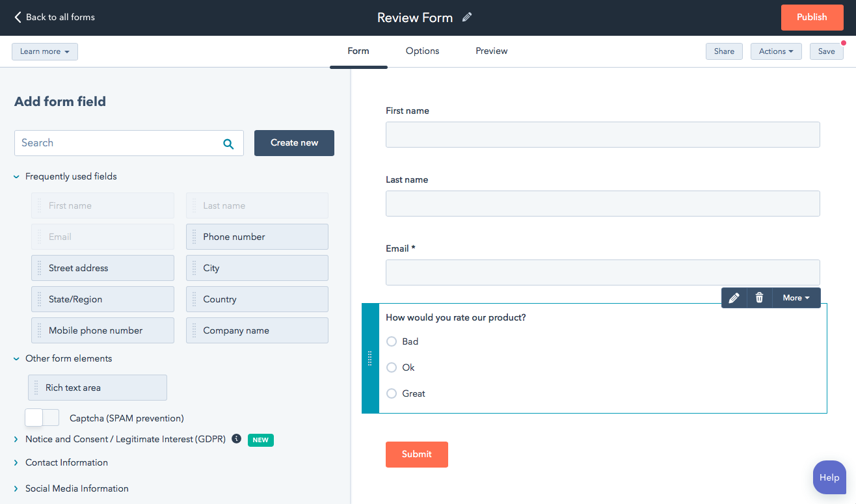856x504 pixels.
Task: Click the search magnifier in the field search bar
Action: tap(228, 143)
